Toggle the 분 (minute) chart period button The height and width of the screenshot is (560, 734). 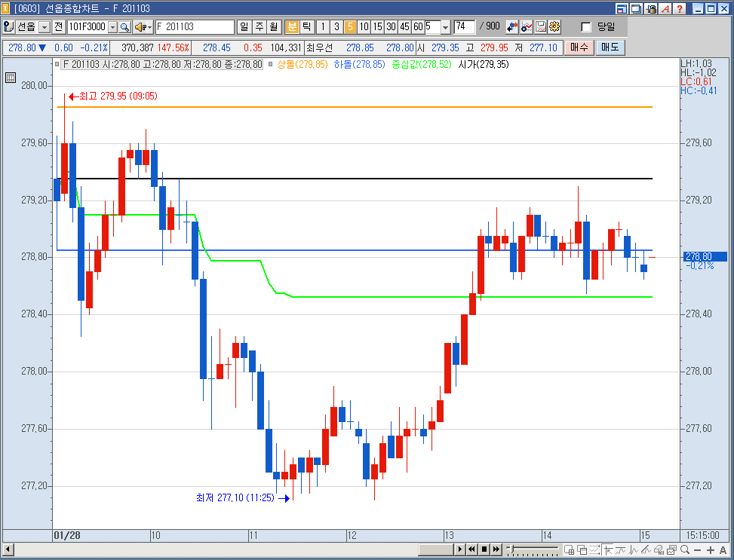[x=292, y=27]
